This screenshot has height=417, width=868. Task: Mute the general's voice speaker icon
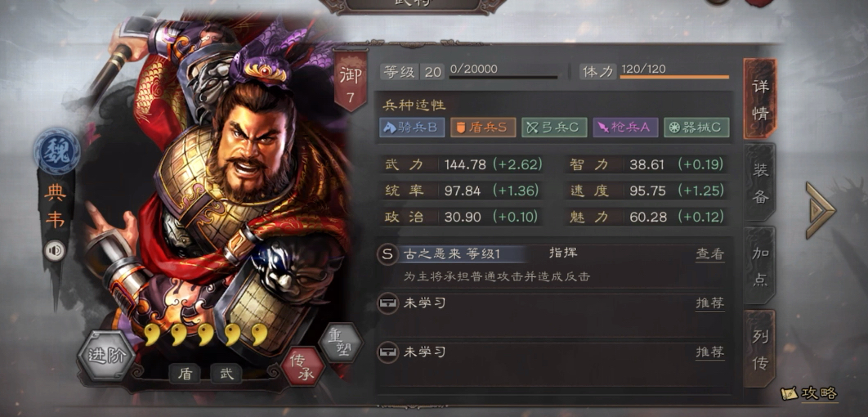[x=55, y=251]
